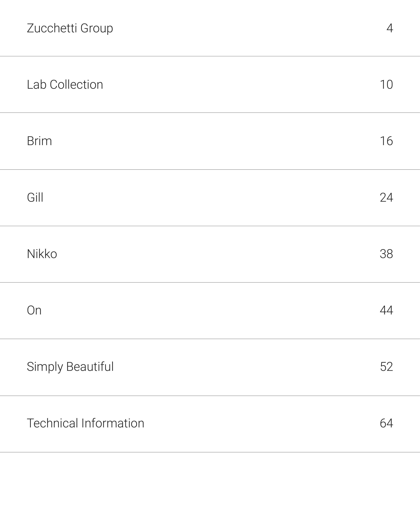Image resolution: width=420 pixels, height=508 pixels.
Task: Click the divider line between Nikko and On
Action: 210,282
